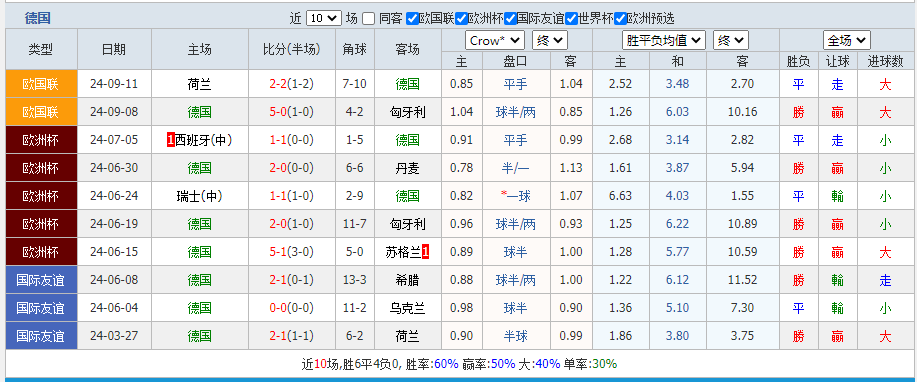Image resolution: width=917 pixels, height=382 pixels.
Task: Uncheck the 国际友谊 filter checkbox
Action: [511, 19]
